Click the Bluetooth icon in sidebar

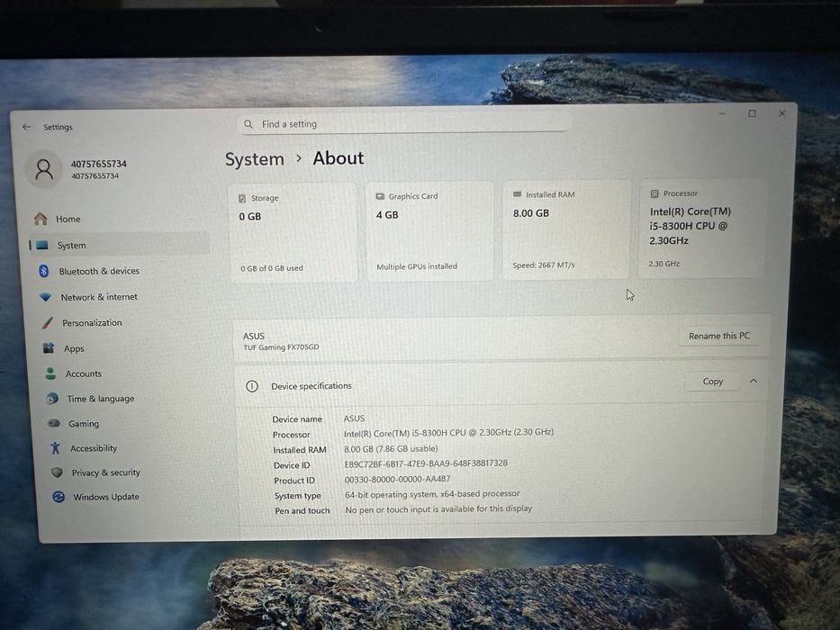[x=44, y=271]
